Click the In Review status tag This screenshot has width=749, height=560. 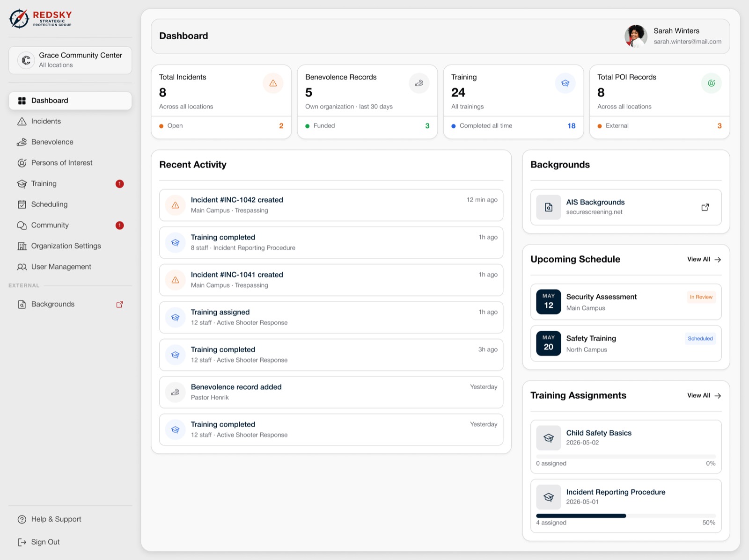tap(701, 297)
